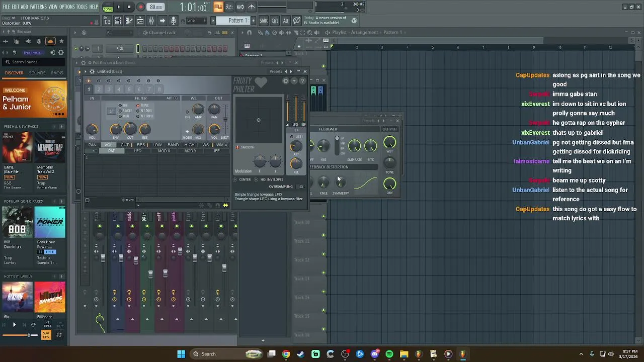The width and height of the screenshot is (644, 362).
Task: Open the Memphis Trap Vol 2 pack thumbnail
Action: click(50, 147)
